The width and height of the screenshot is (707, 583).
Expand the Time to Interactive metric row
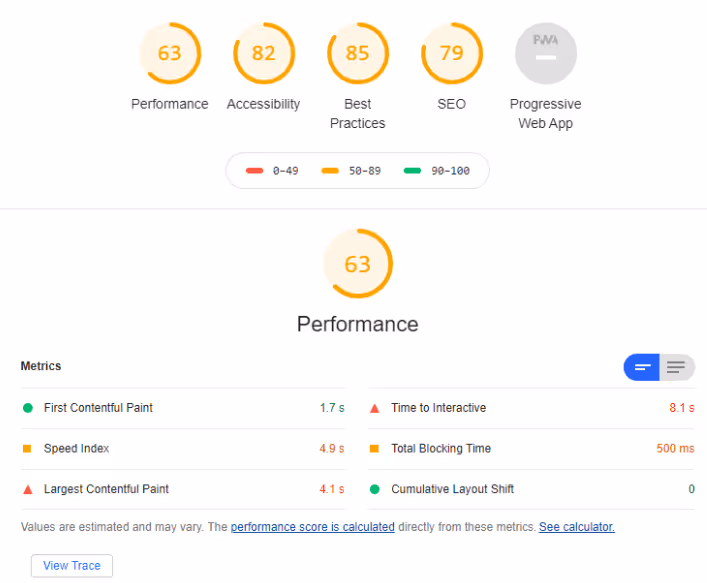pos(531,408)
